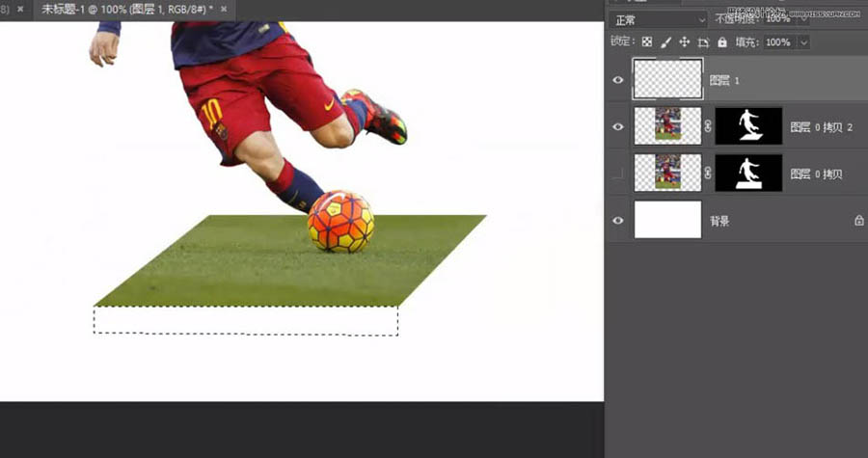868x458 pixels.
Task: Hide the 图层 1 layer with its eye icon
Action: tap(618, 80)
